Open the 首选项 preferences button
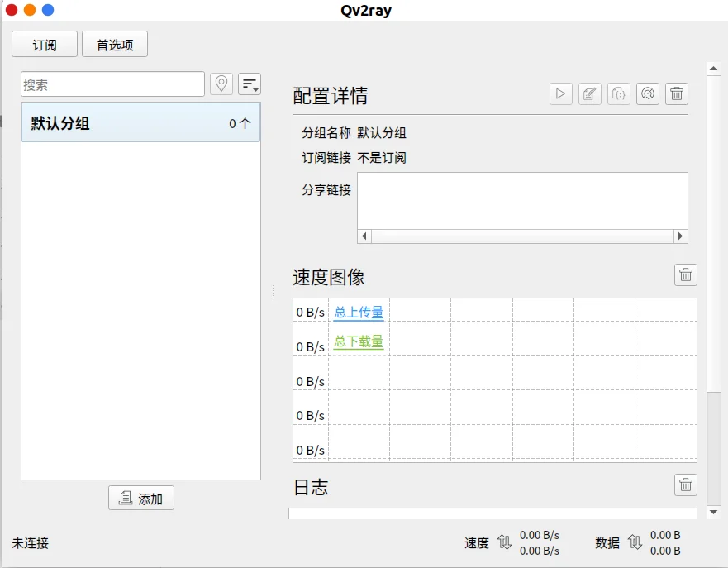The image size is (728, 568). [x=115, y=44]
